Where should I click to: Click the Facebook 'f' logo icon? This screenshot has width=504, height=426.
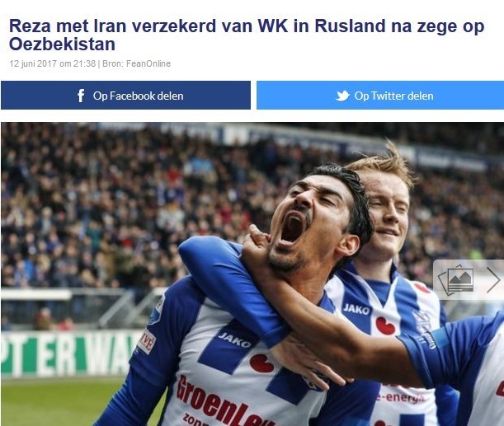pos(81,96)
